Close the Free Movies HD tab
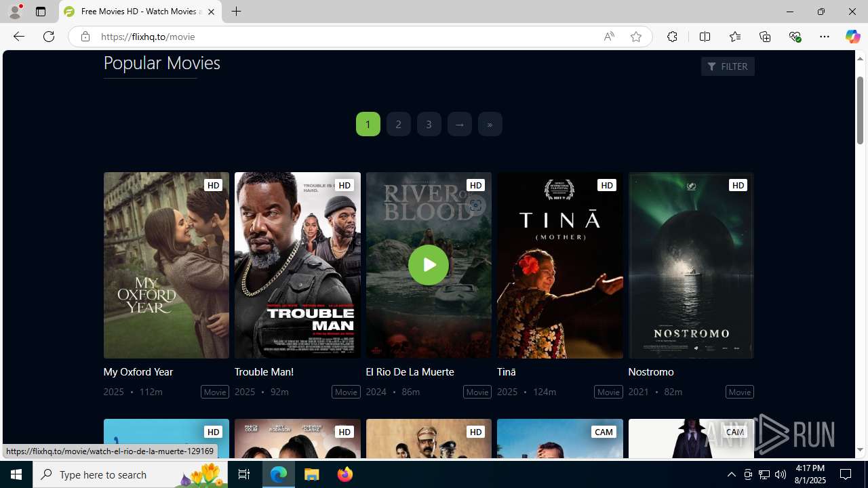The height and width of the screenshot is (488, 868). (211, 12)
